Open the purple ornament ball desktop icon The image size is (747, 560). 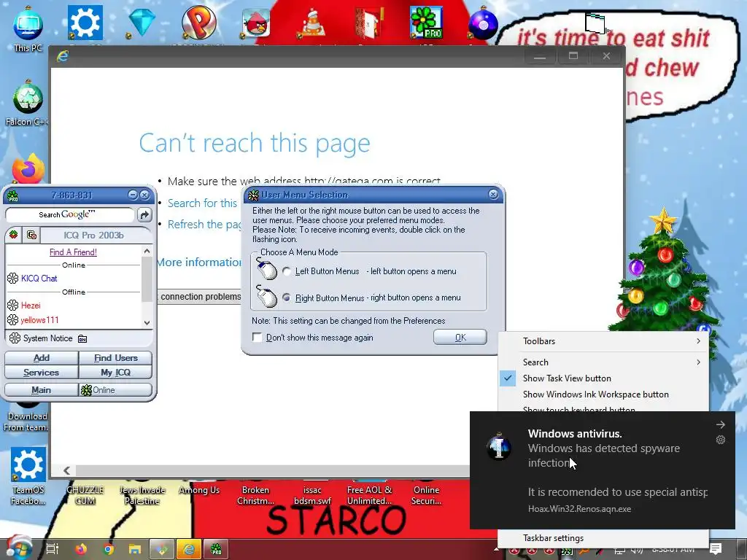coord(483,24)
